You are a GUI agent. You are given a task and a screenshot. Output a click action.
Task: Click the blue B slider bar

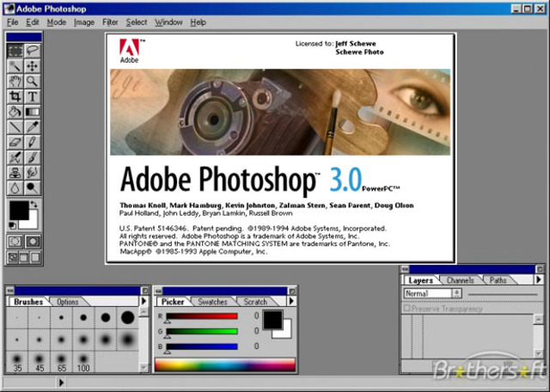coord(202,346)
